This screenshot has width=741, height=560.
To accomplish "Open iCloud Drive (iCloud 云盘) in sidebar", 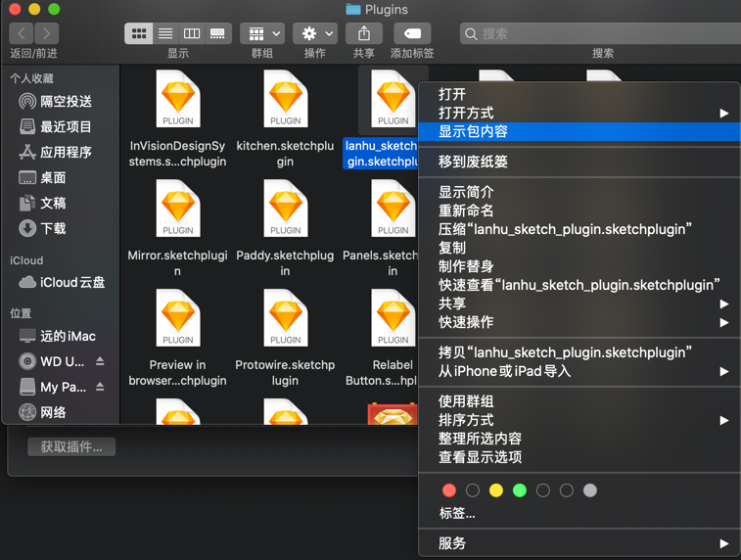I will click(x=62, y=282).
